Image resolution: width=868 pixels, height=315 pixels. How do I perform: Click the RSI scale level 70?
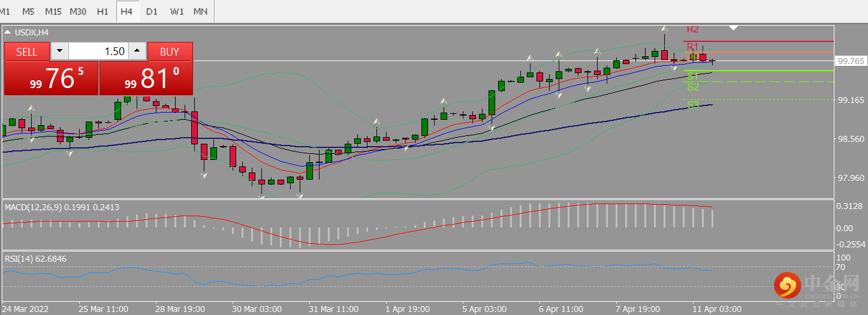[842, 267]
